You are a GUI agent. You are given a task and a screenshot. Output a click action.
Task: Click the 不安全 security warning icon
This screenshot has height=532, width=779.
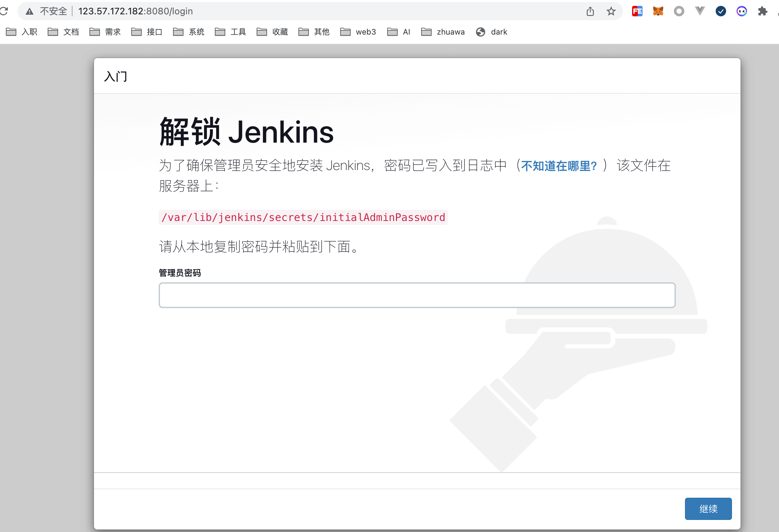(x=29, y=11)
